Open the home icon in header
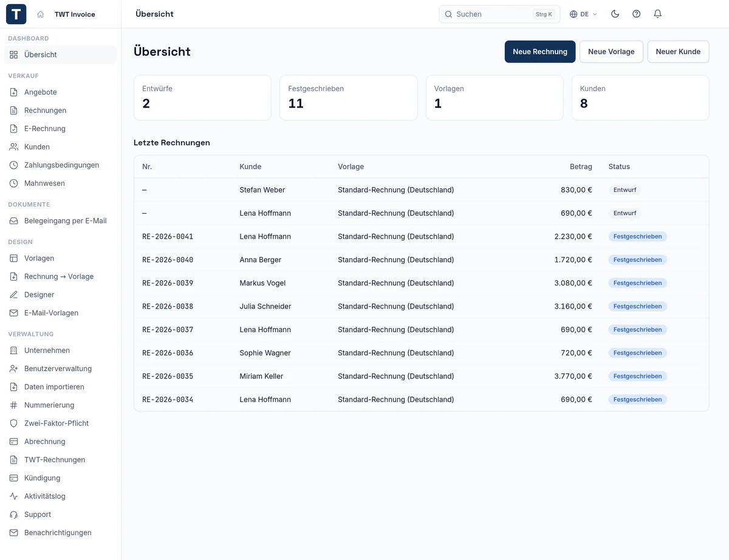This screenshot has height=560, width=729. 41,14
